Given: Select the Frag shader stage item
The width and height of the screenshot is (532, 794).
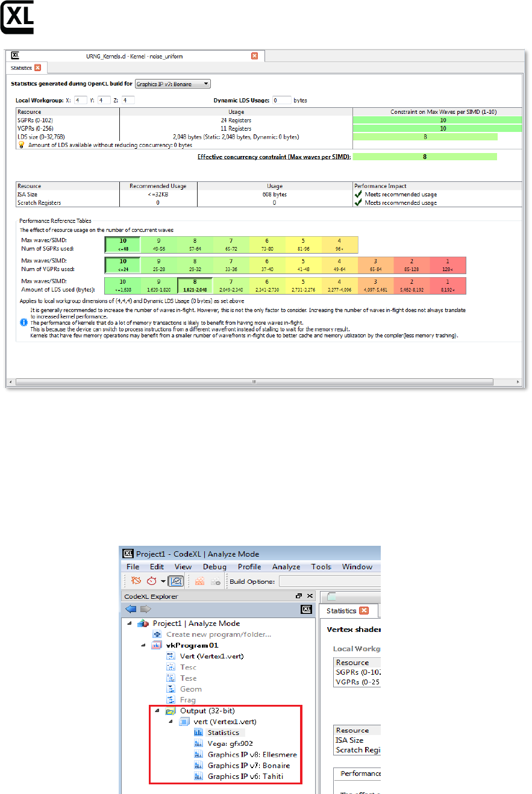Looking at the screenshot, I should tap(187, 700).
